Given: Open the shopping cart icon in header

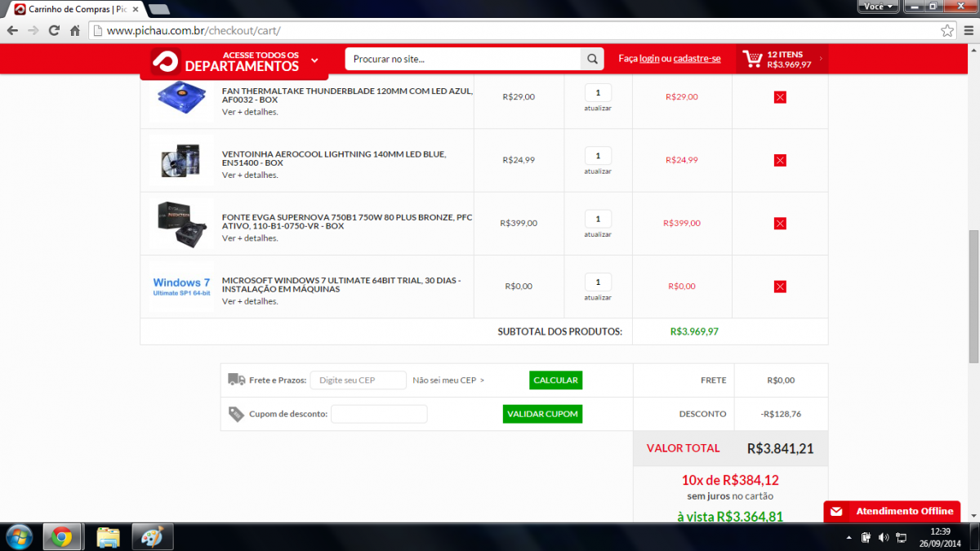Looking at the screenshot, I should click(x=752, y=59).
